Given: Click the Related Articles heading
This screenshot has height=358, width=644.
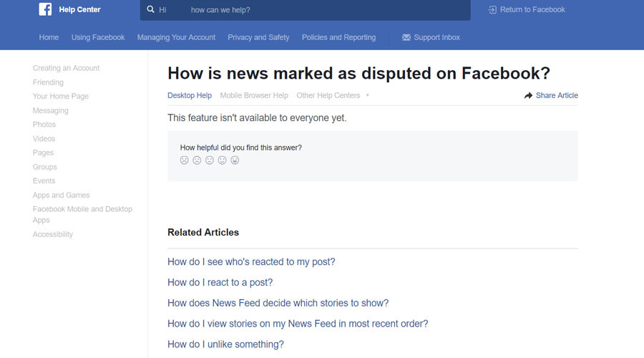Looking at the screenshot, I should 203,232.
